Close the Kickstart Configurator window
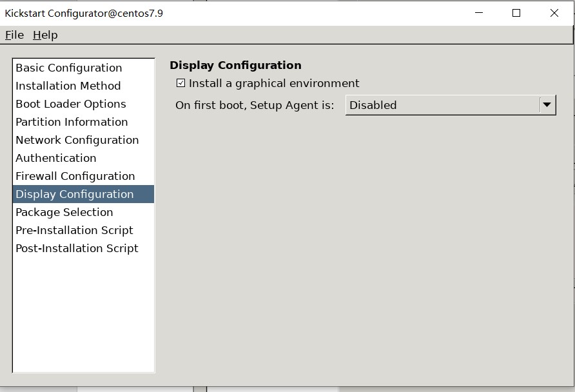The height and width of the screenshot is (392, 575). pyautogui.click(x=554, y=13)
